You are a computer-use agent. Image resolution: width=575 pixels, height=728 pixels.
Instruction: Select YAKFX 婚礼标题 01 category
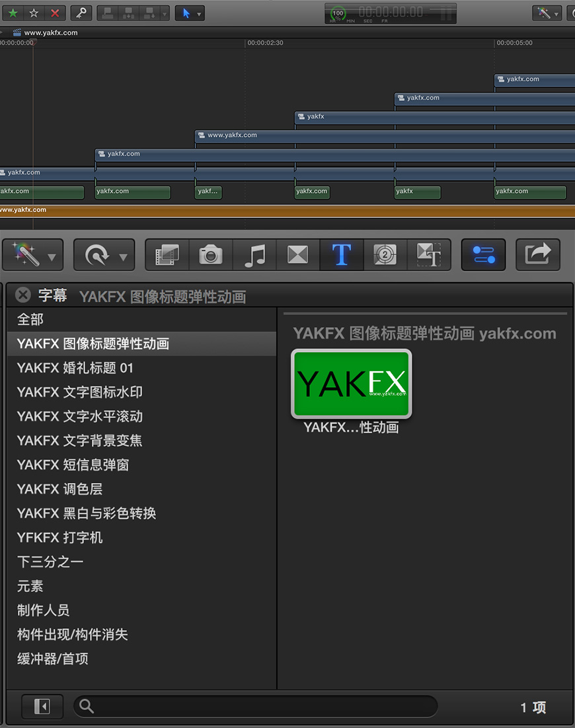click(x=141, y=368)
